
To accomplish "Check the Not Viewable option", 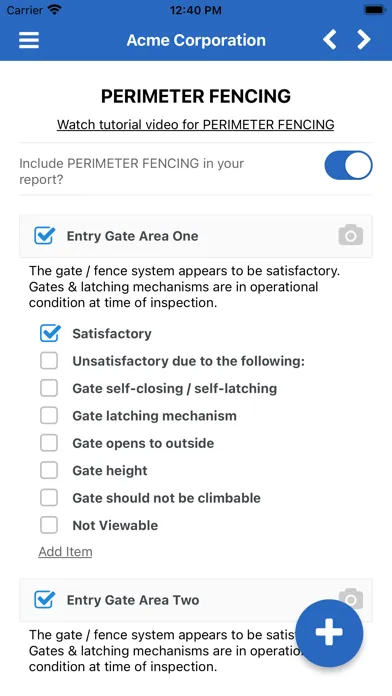I will [x=49, y=525].
